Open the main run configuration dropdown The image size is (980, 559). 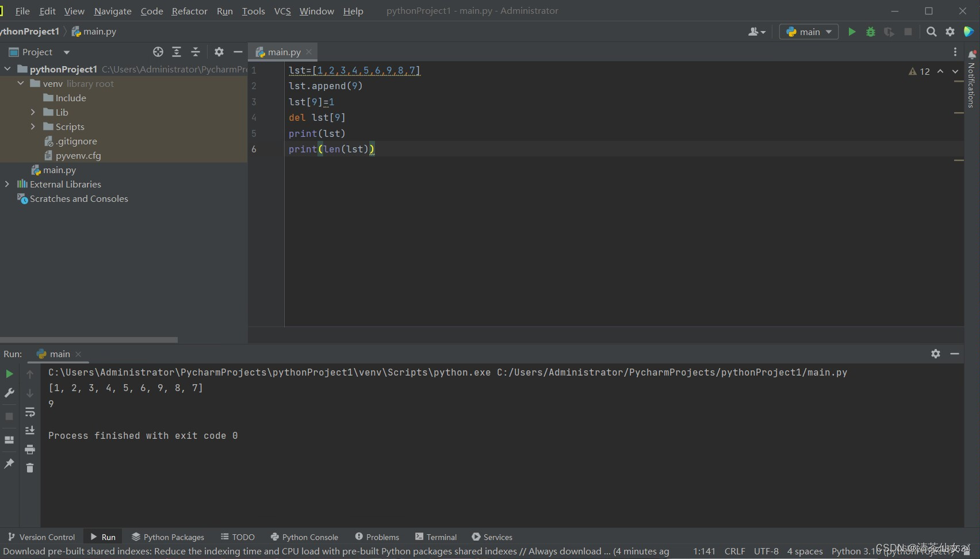pyautogui.click(x=809, y=32)
